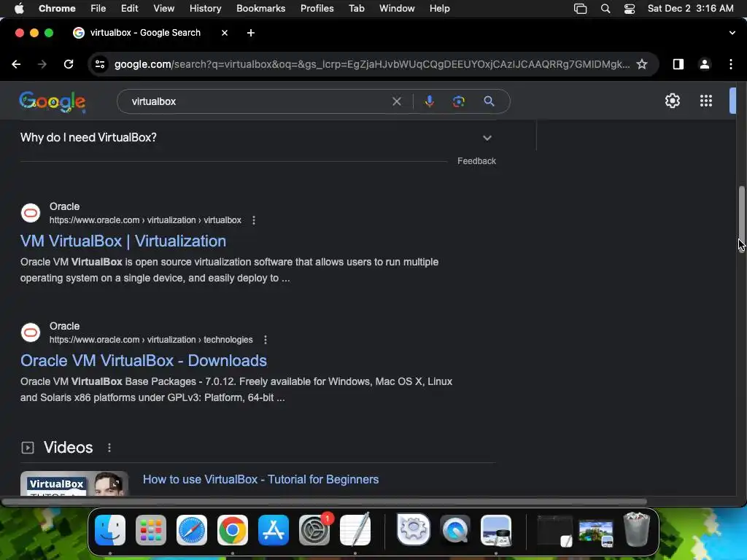Image resolution: width=747 pixels, height=560 pixels.
Task: Open Trash from the dock
Action: [637, 529]
